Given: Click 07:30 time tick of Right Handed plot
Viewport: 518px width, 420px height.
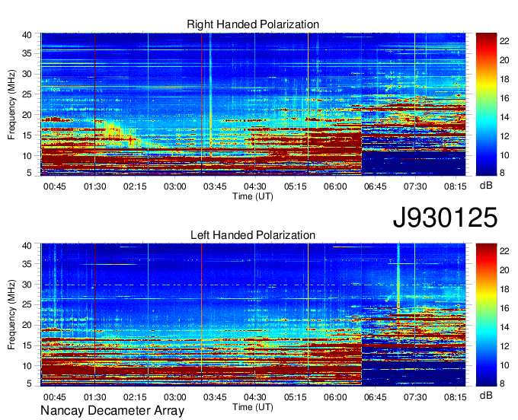Looking at the screenshot, I should tap(415, 186).
